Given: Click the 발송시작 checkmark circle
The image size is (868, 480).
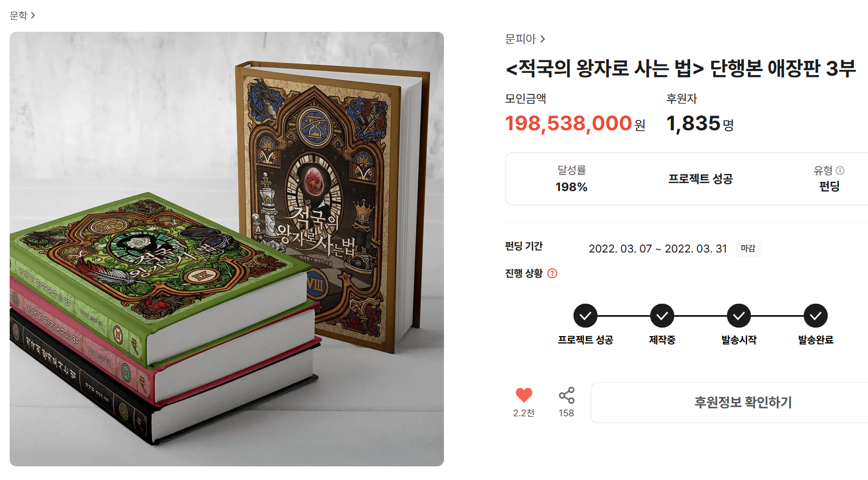Looking at the screenshot, I should [x=739, y=316].
